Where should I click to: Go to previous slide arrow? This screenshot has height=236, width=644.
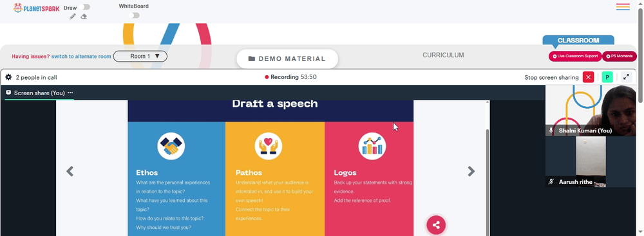70,171
